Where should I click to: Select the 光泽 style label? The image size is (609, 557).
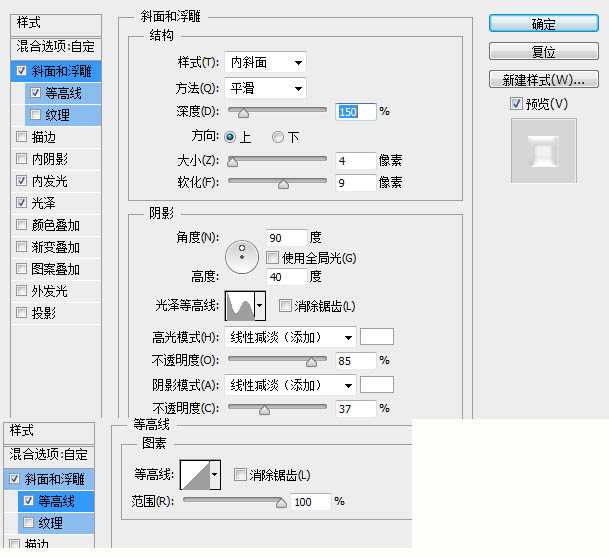point(44,203)
